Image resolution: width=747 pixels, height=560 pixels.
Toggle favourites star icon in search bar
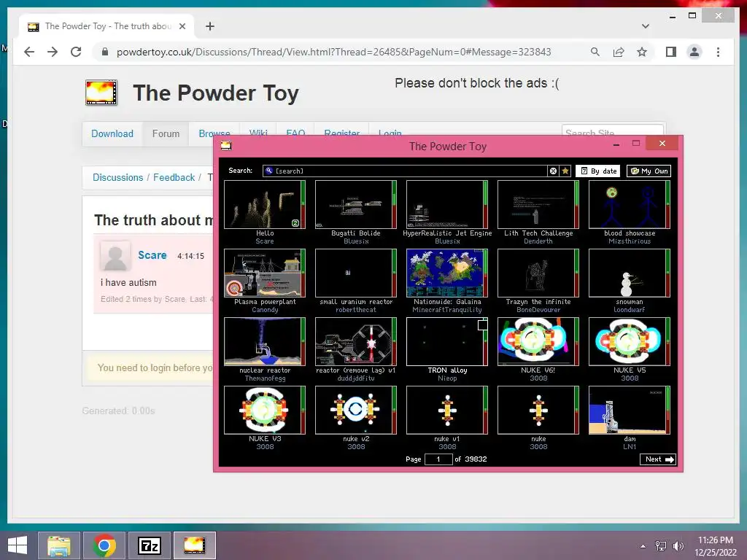pos(565,171)
